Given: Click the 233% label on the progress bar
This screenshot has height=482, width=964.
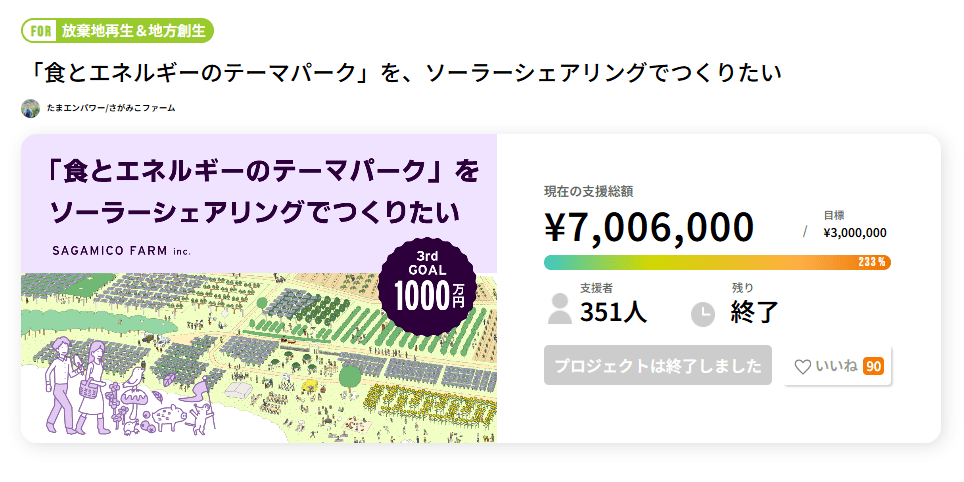Looking at the screenshot, I should click(872, 262).
